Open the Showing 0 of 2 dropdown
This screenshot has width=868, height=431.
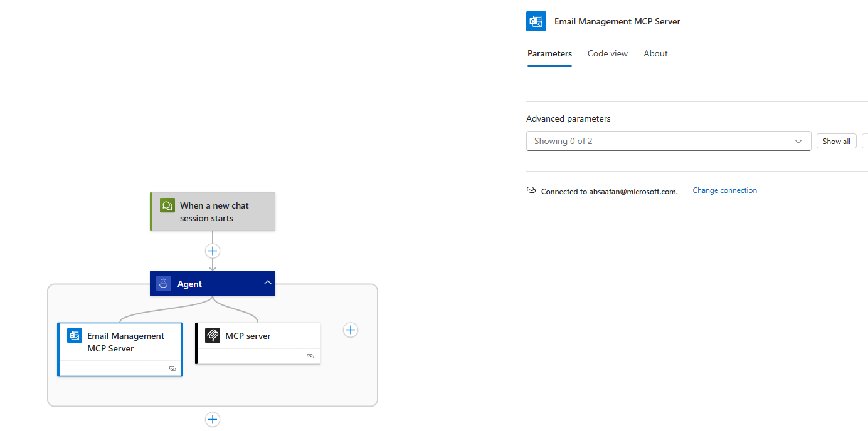(x=669, y=141)
